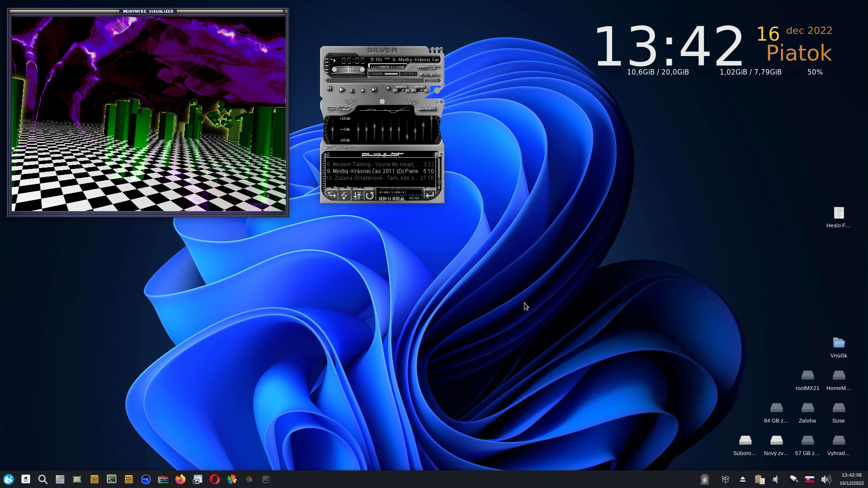Toggle the Shuffle switch
868x488 pixels.
point(401,90)
